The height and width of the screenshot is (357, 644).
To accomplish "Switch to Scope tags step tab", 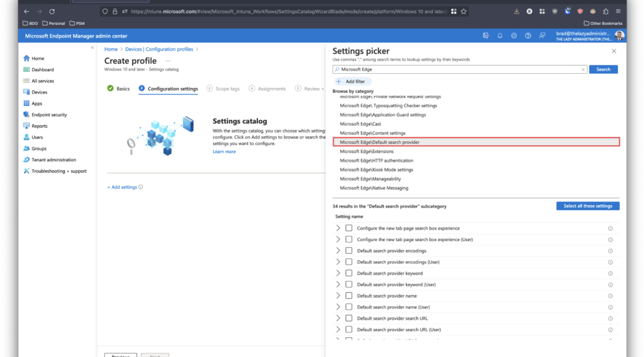I will [223, 89].
